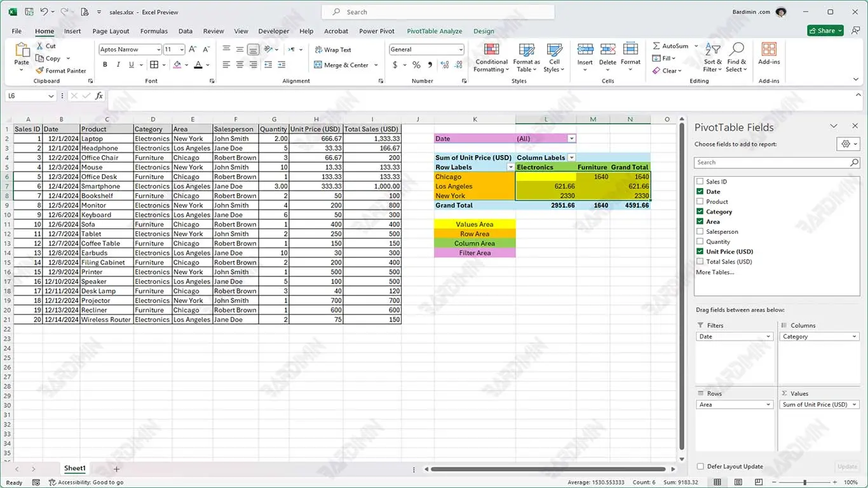Apply Bold formatting from ribbon

point(105,65)
